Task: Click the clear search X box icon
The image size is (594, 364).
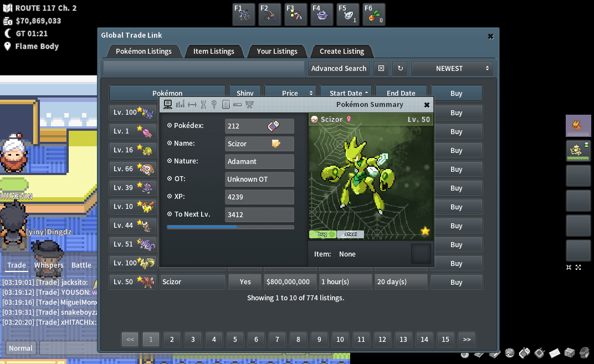Action: (x=381, y=69)
